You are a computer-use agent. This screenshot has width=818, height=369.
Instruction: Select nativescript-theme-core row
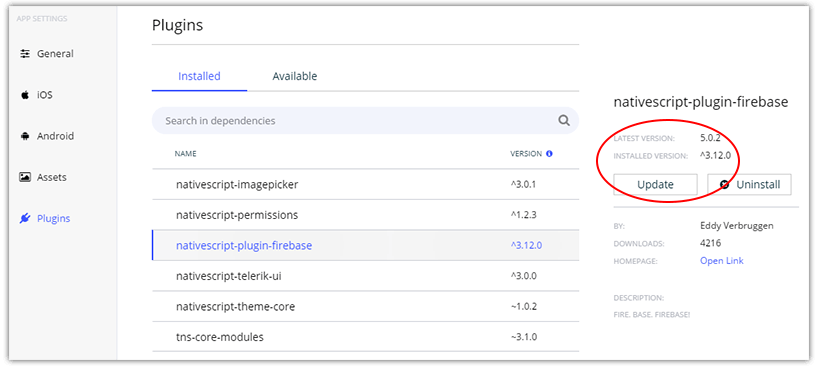pyautogui.click(x=365, y=306)
